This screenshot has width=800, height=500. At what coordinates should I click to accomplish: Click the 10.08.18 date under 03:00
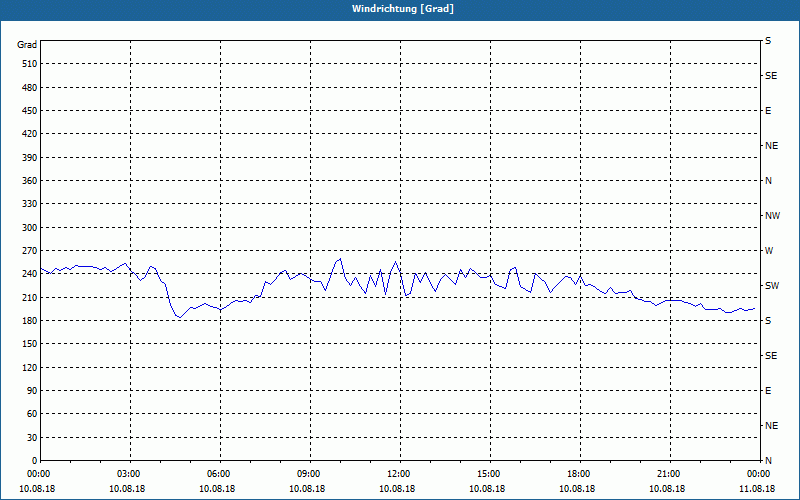tap(127, 489)
